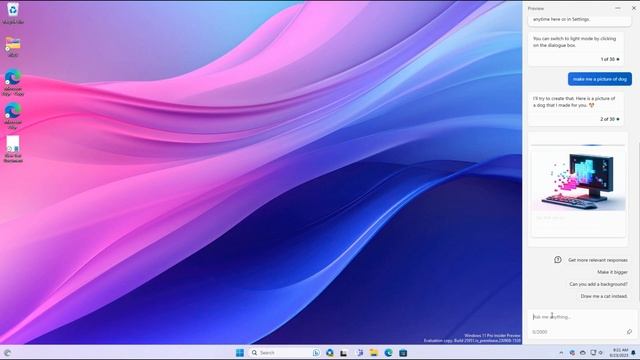The width and height of the screenshot is (640, 360).
Task: Open File Explorer from the taskbar
Action: [373, 353]
